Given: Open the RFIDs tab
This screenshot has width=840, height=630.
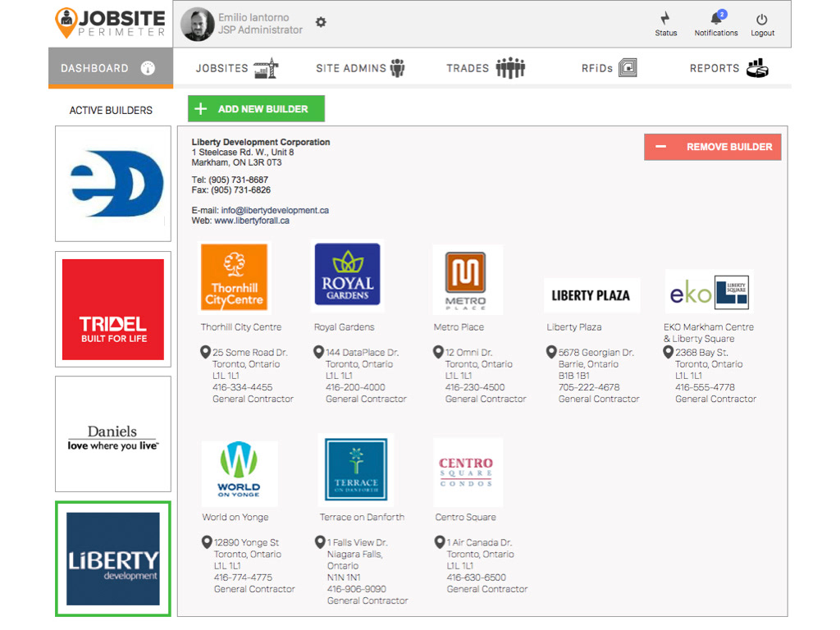Looking at the screenshot, I should pyautogui.click(x=609, y=68).
